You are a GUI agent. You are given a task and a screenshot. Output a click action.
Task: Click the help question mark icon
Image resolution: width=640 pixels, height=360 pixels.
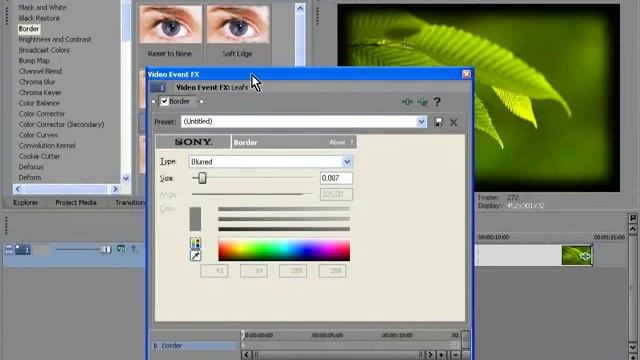pos(437,102)
